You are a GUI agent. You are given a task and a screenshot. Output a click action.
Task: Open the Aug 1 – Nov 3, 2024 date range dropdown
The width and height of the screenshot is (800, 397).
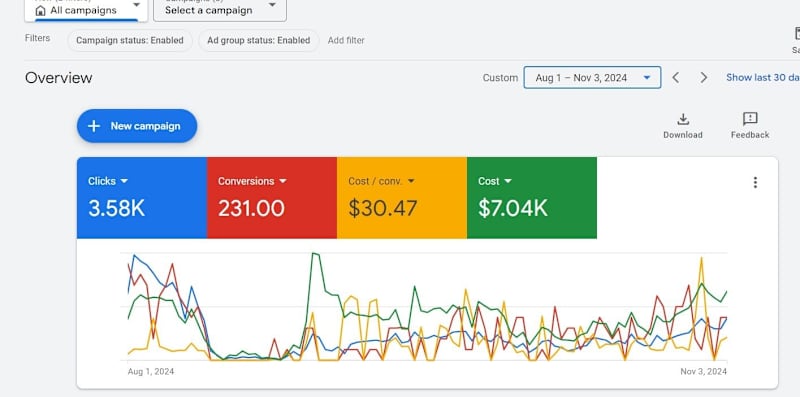592,78
